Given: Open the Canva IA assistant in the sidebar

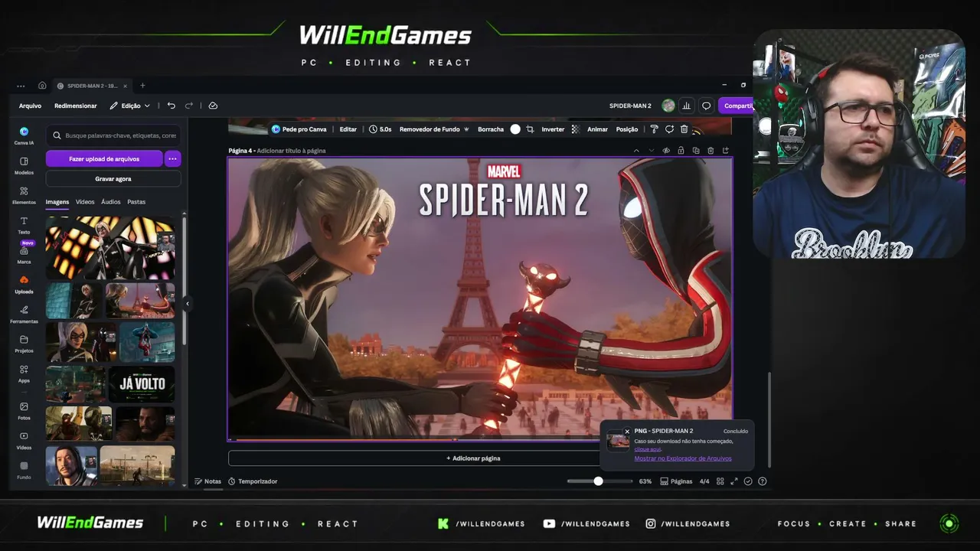Looking at the screenshot, I should coord(24,135).
